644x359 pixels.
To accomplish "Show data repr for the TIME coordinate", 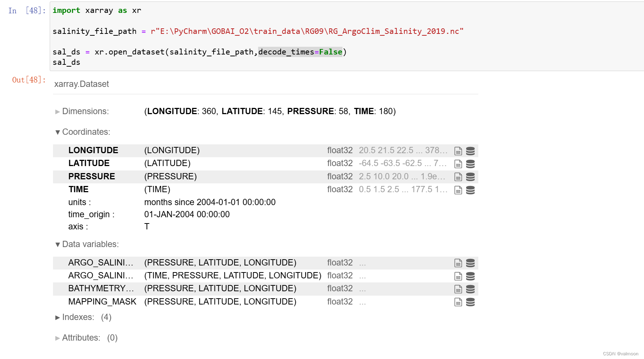I will [x=471, y=189].
